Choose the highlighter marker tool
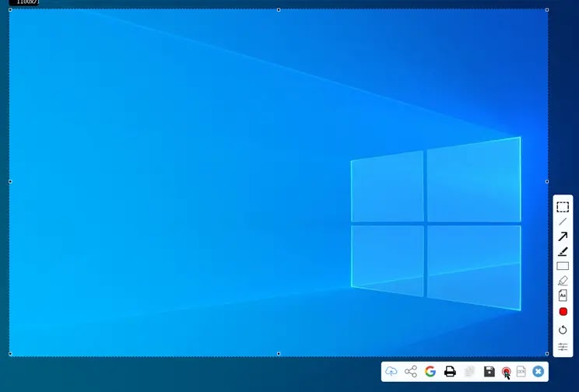The height and width of the screenshot is (392, 579). coord(563,282)
